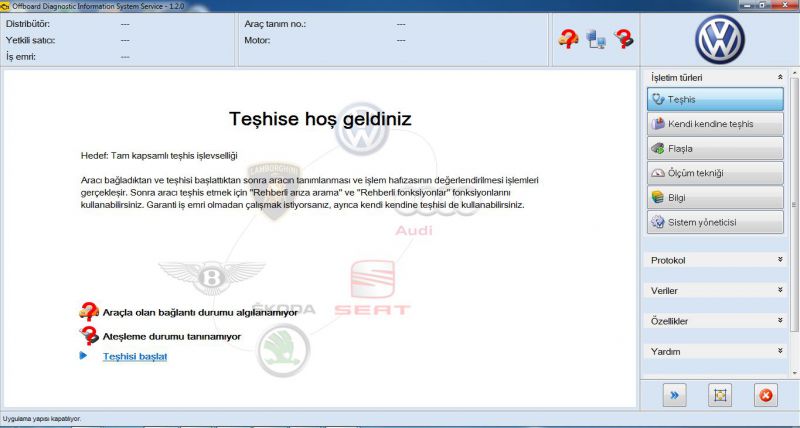
Task: Open Kendi kendine teşhis mode
Action: coord(715,124)
